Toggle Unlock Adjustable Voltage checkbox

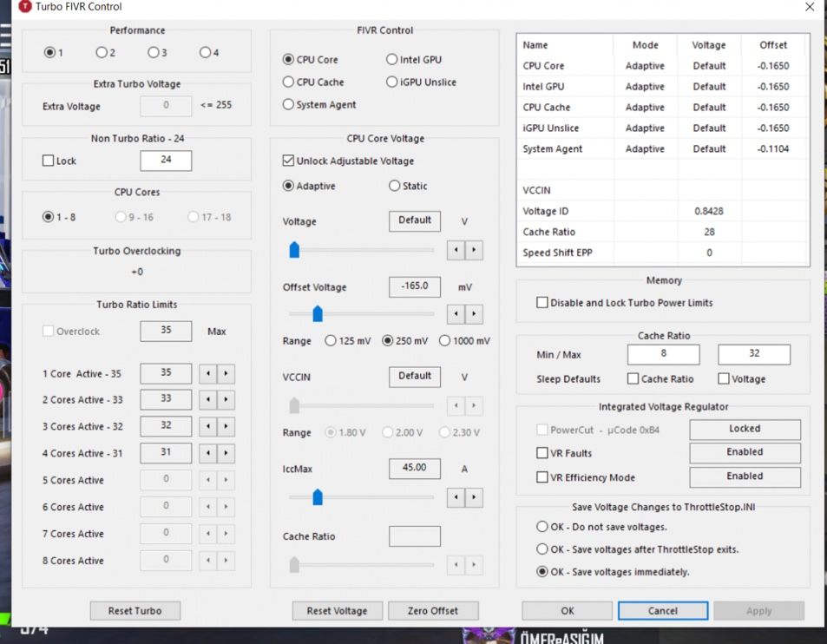288,161
